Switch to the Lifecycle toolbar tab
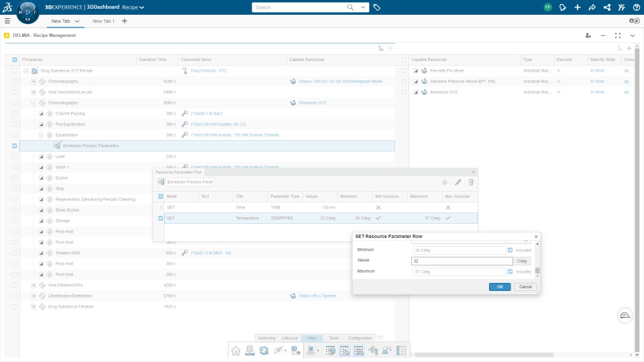644x362 pixels. pos(290,338)
